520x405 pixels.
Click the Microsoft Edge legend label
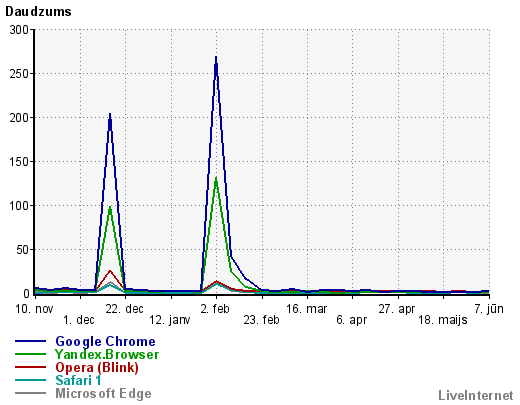coord(103,393)
